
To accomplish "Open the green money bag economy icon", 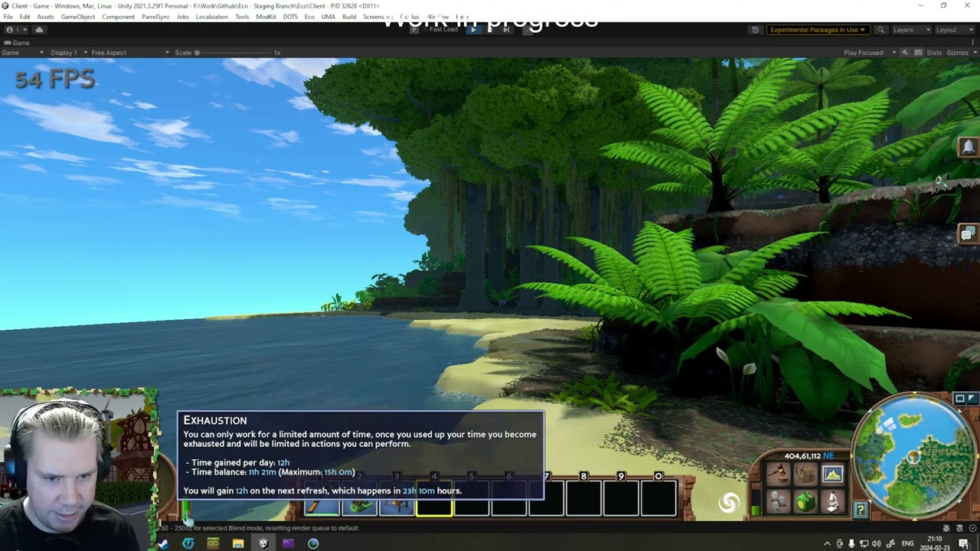I will click(805, 502).
